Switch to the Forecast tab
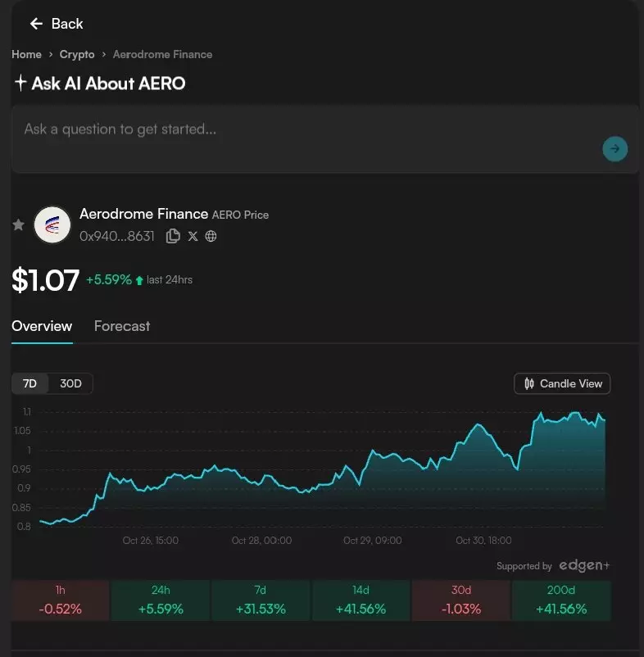 [x=122, y=326]
